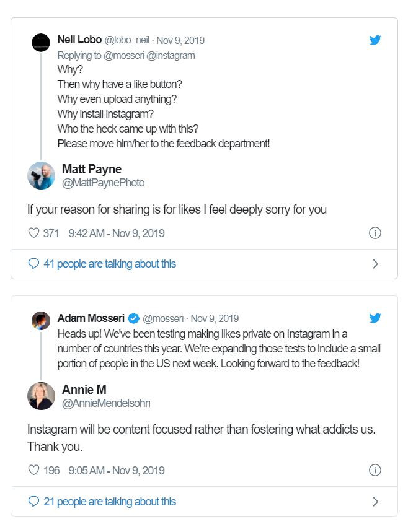Open Annie M's profile picture

pos(41,396)
